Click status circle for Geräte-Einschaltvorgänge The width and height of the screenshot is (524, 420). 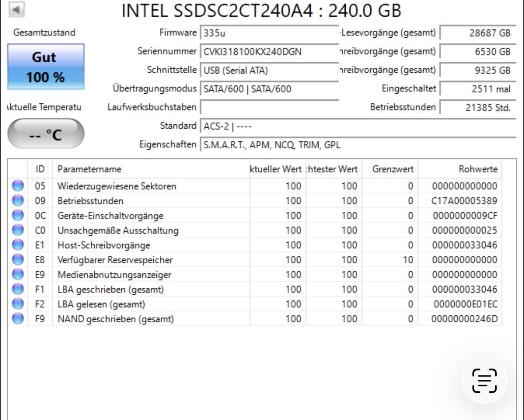coord(18,215)
